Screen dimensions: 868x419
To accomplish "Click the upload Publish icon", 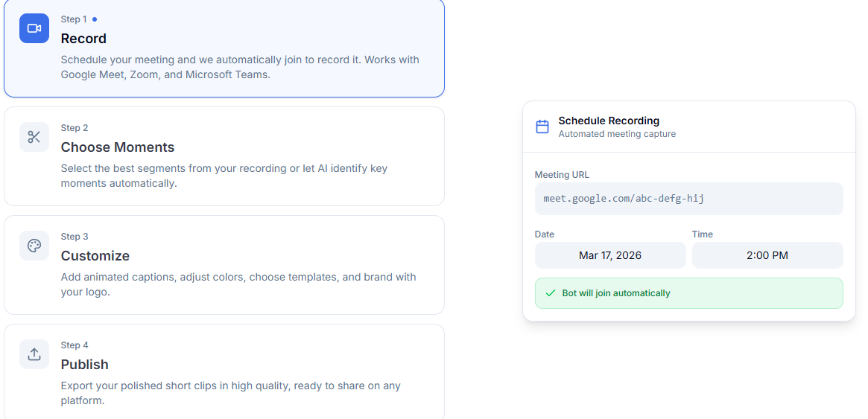I will pyautogui.click(x=34, y=354).
